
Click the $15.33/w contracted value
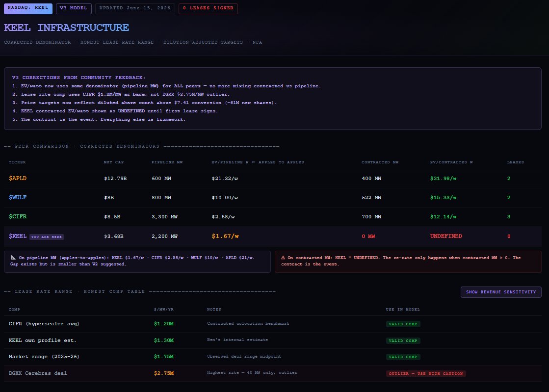[443, 198]
